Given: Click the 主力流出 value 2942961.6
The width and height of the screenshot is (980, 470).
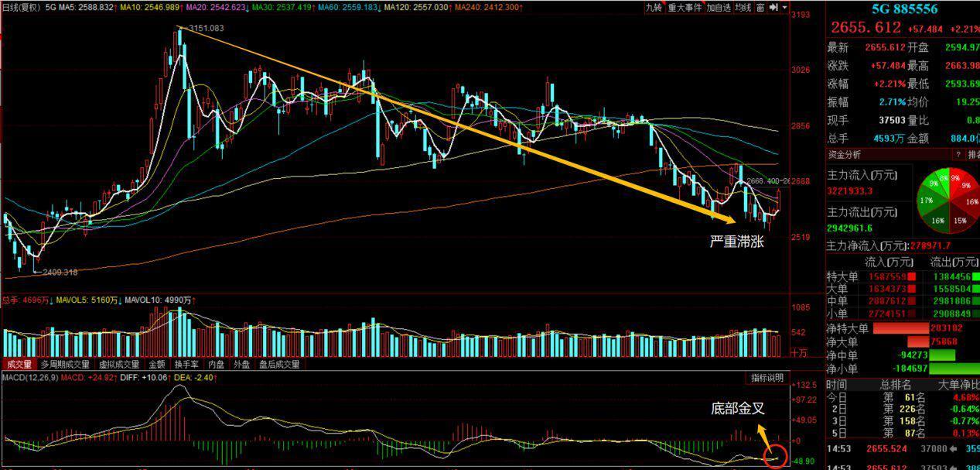Looking at the screenshot, I should click(850, 228).
